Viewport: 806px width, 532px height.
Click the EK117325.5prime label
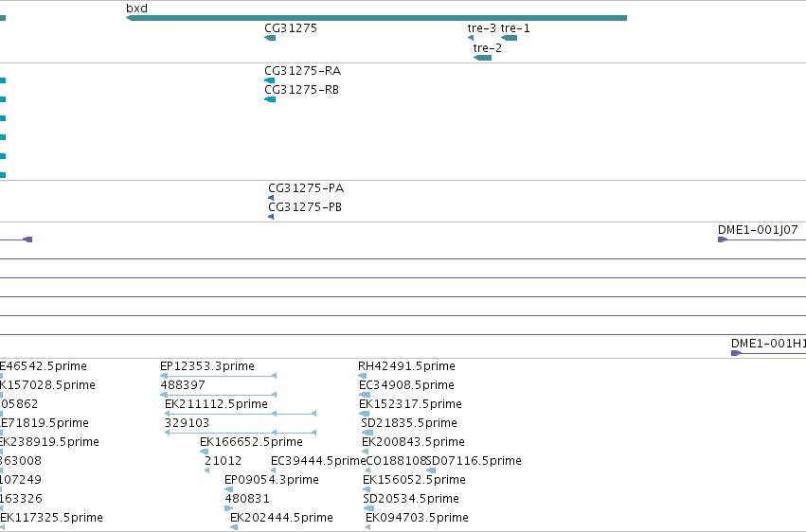(51, 518)
